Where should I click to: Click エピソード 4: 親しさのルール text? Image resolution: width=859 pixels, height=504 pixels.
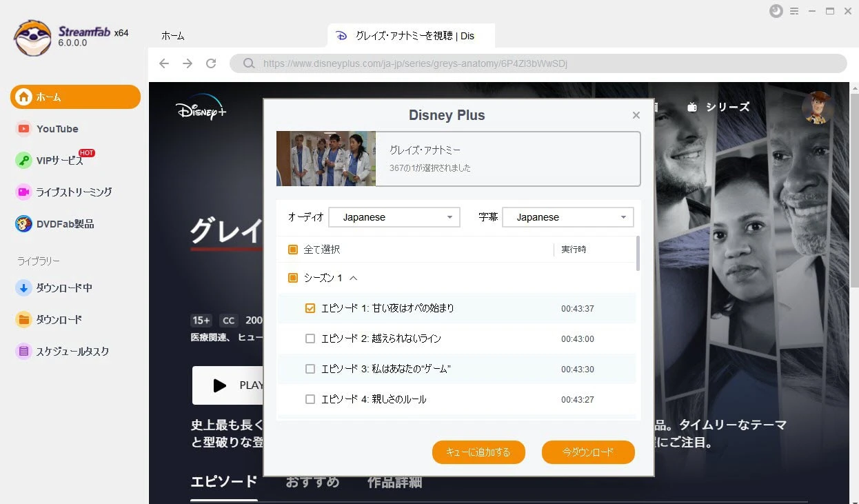[374, 399]
